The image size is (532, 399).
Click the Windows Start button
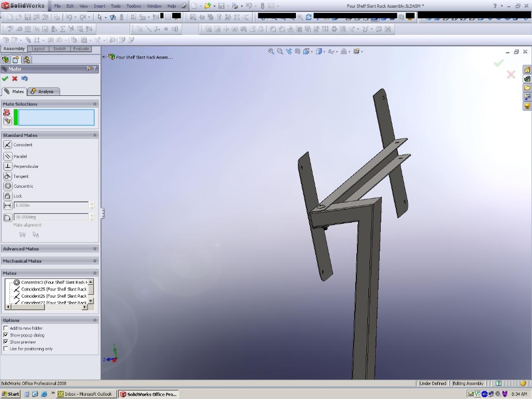[11, 394]
